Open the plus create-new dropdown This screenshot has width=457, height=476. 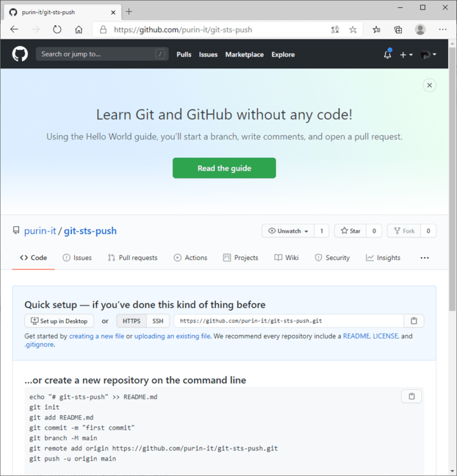406,54
